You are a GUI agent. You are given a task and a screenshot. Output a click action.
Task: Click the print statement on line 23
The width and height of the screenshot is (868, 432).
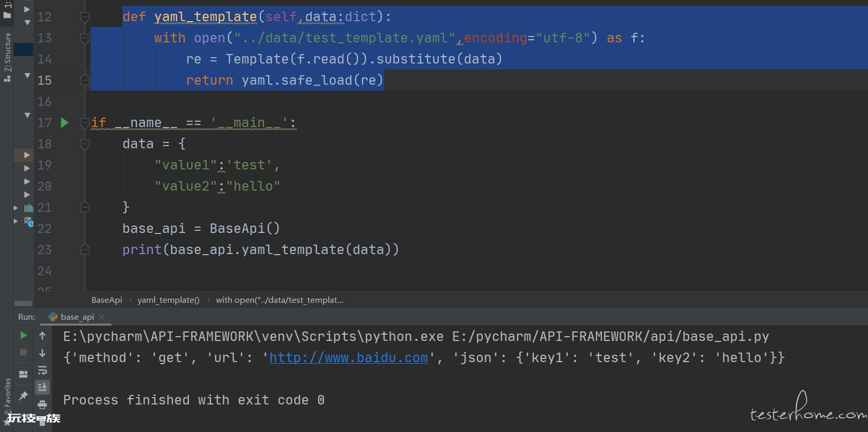pyautogui.click(x=260, y=250)
